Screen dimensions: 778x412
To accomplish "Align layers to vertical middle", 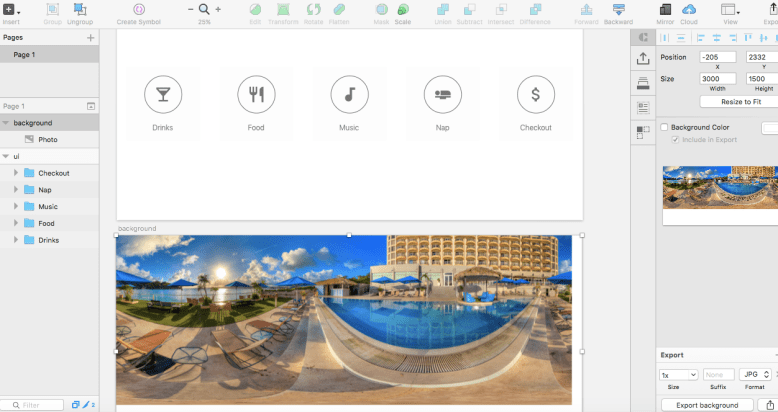I will point(764,38).
